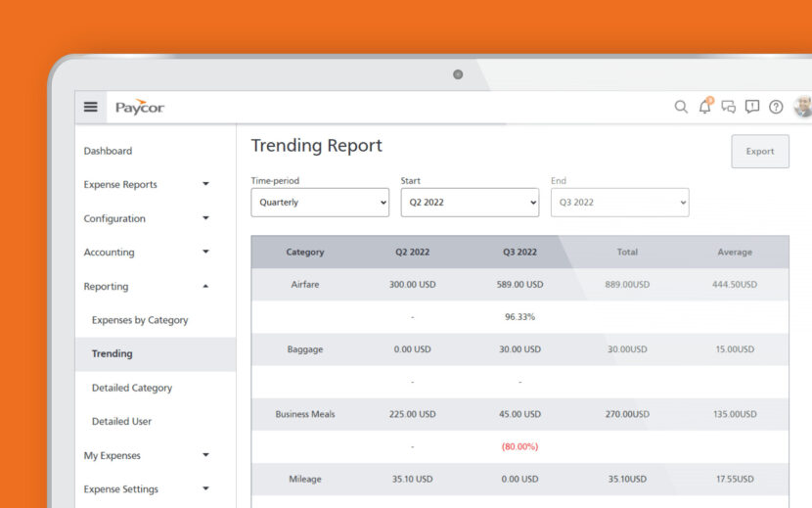Select Expenses by Category report
This screenshot has width=812, height=508.
(x=140, y=320)
